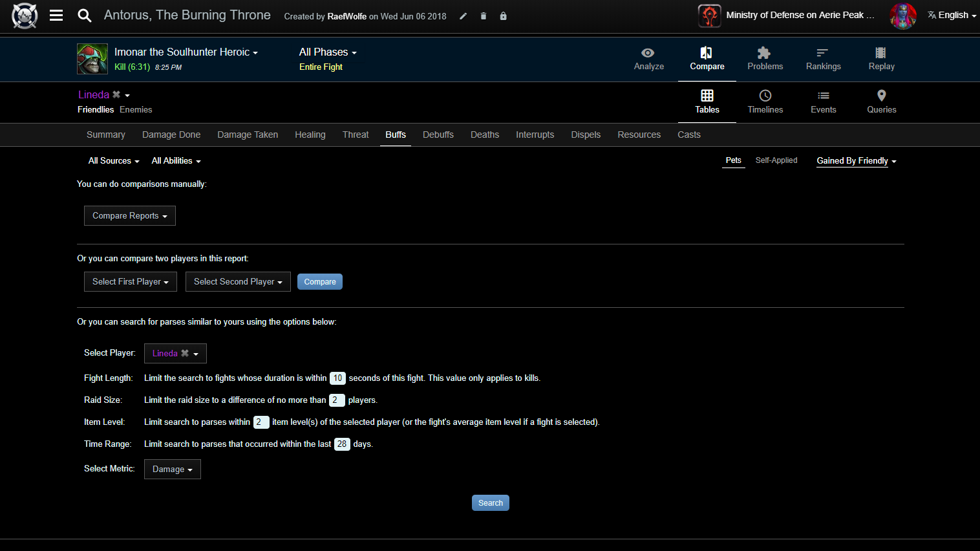Open Ministry of Defense on Aerie Peak link
The height and width of the screenshot is (551, 980).
(800, 15)
